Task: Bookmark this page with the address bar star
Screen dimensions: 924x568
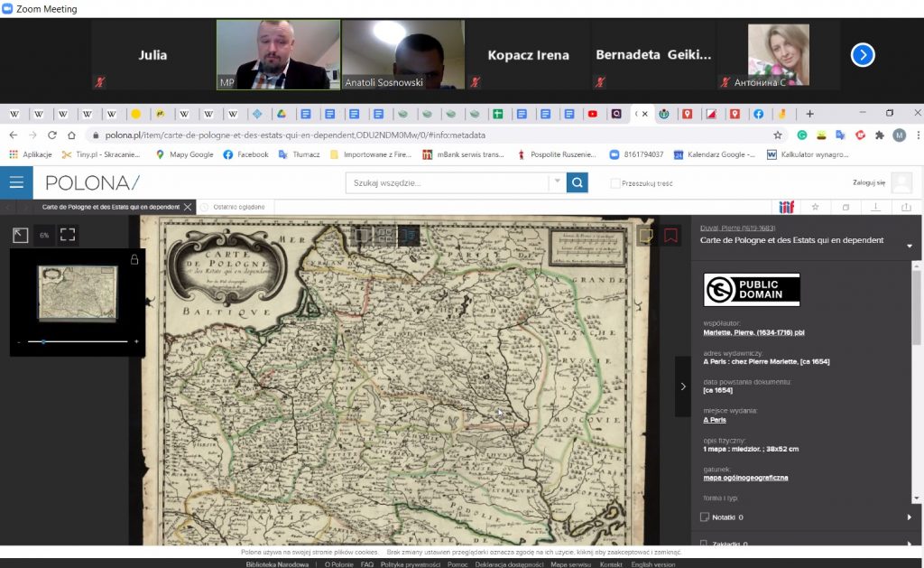Action: [x=777, y=135]
